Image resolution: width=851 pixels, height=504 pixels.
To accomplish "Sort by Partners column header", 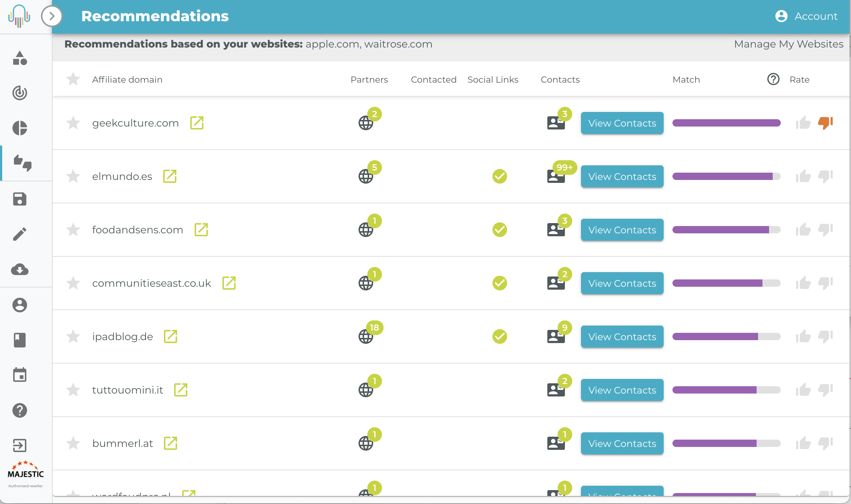I will pyautogui.click(x=369, y=79).
